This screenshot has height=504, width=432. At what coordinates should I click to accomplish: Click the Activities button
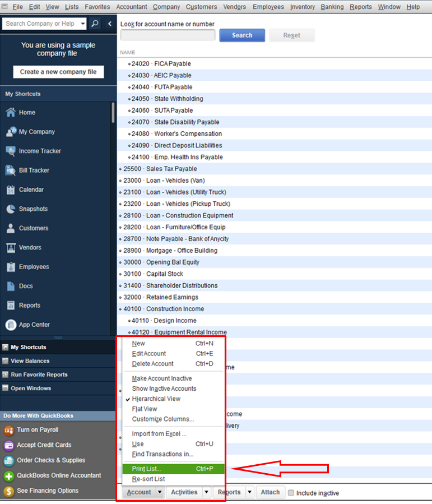tap(184, 492)
